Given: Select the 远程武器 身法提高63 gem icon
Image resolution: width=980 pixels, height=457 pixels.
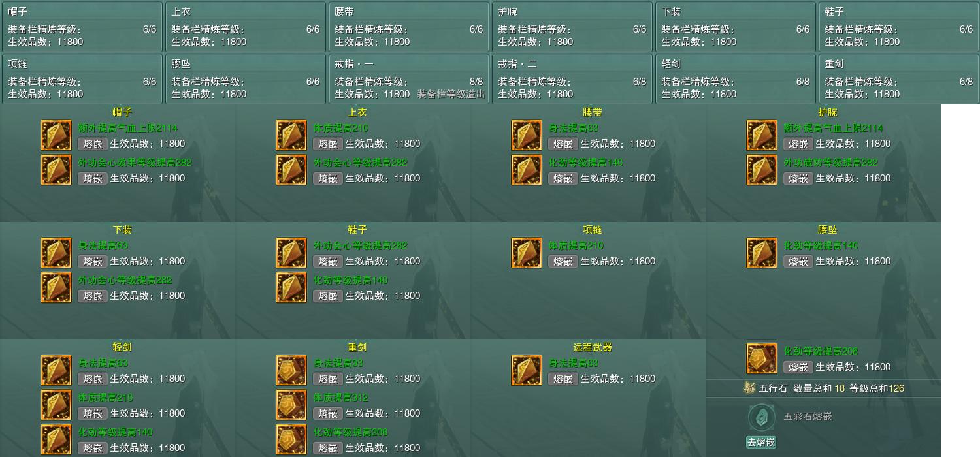Looking at the screenshot, I should pos(527,371).
